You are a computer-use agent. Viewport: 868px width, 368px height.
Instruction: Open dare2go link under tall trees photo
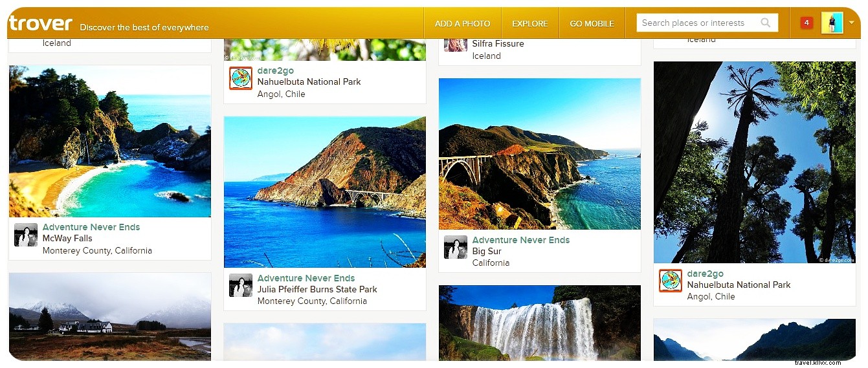click(x=706, y=274)
